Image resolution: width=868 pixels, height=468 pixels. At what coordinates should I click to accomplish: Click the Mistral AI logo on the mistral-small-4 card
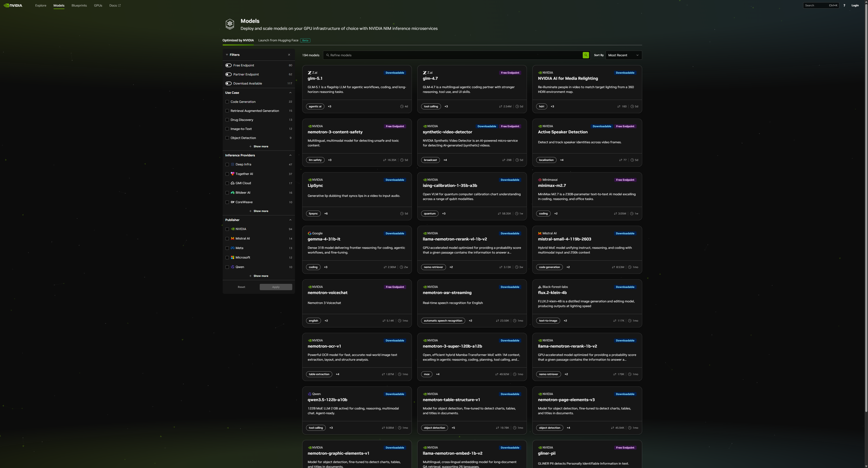540,233
